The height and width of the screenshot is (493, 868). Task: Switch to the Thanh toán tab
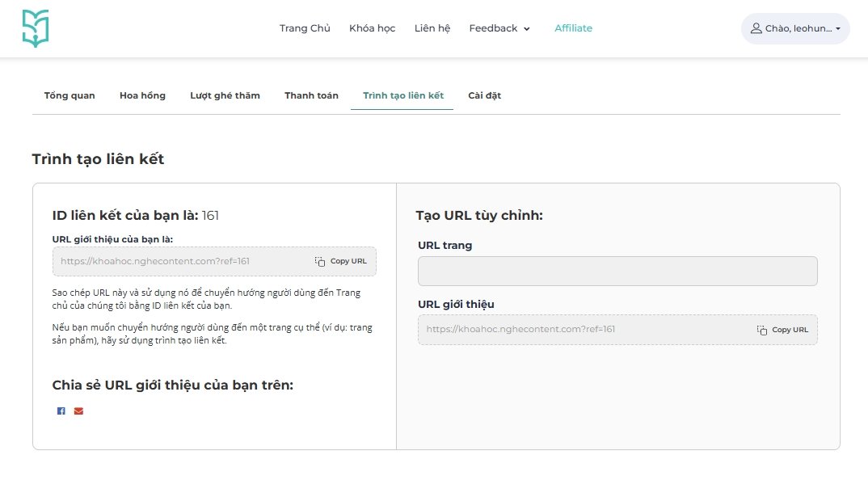pos(311,95)
